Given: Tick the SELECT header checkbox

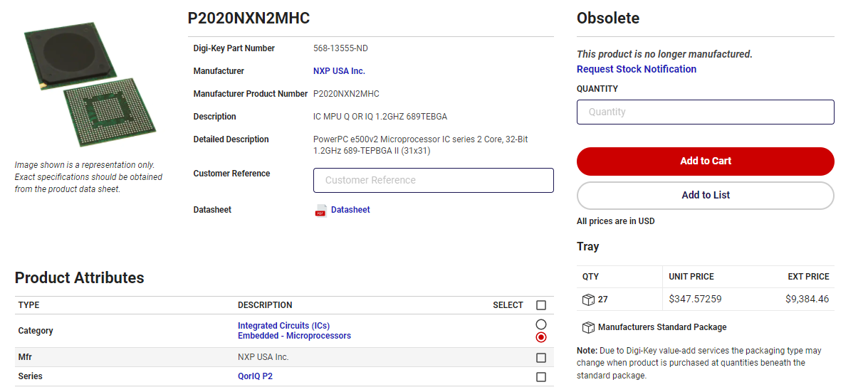Looking at the screenshot, I should coord(541,305).
